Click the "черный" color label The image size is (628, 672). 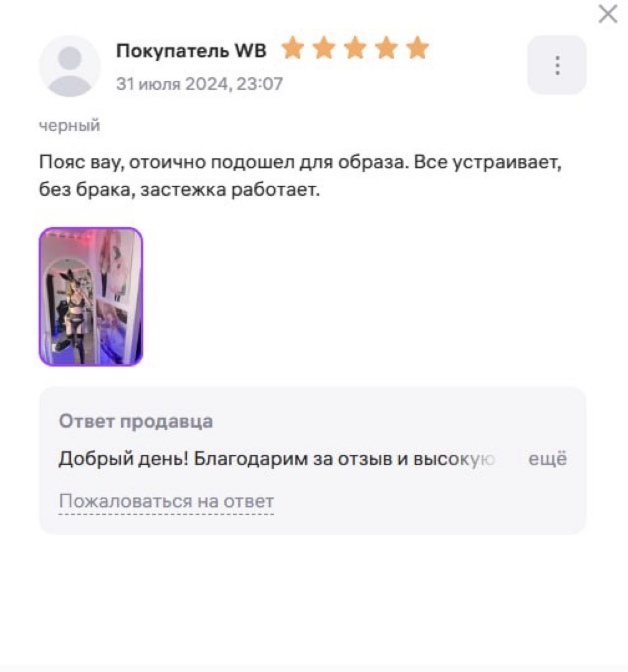coord(69,125)
